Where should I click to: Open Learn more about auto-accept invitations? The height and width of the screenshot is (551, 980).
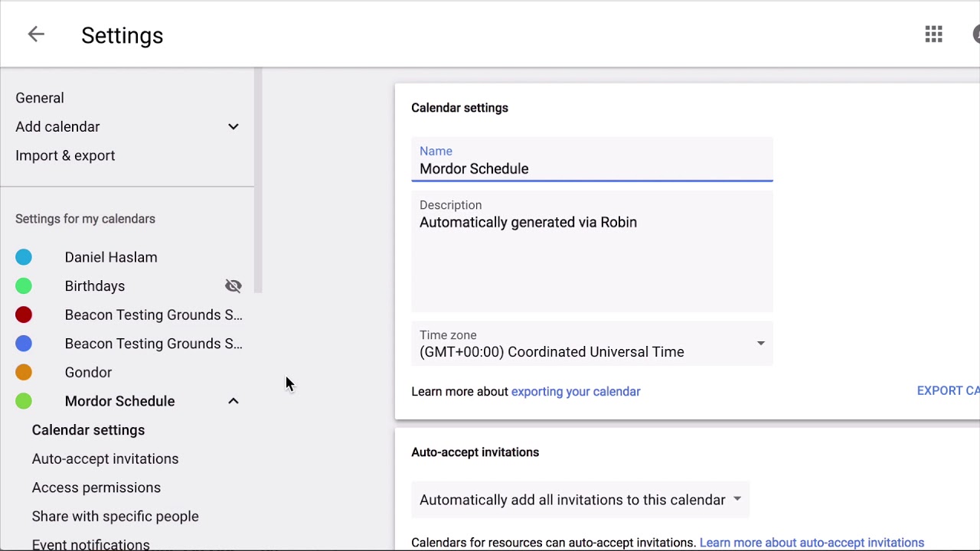click(x=812, y=543)
